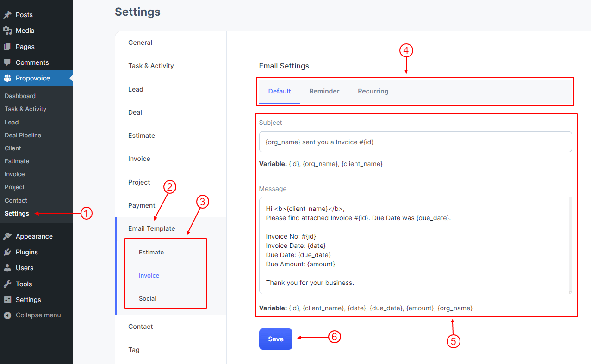Open the WordPress Settings gear icon

[7, 299]
